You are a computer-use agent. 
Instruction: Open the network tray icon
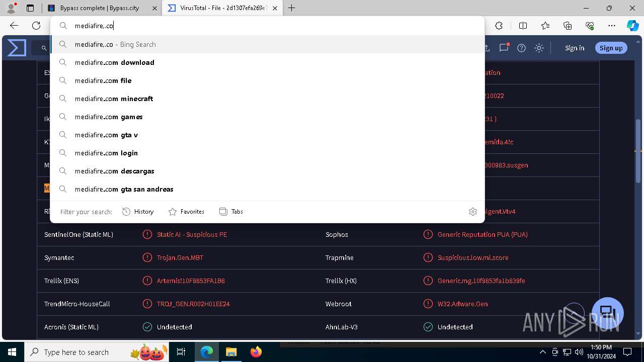tap(567, 352)
